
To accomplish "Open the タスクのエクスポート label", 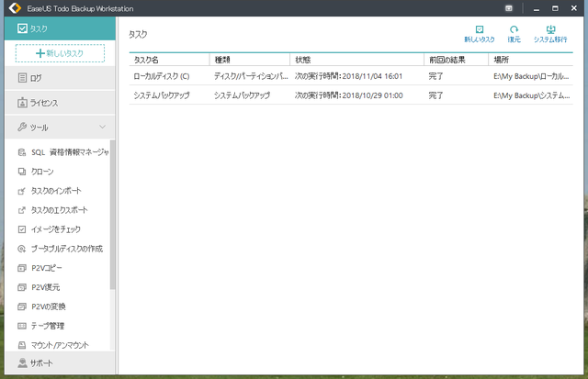I will click(x=59, y=210).
